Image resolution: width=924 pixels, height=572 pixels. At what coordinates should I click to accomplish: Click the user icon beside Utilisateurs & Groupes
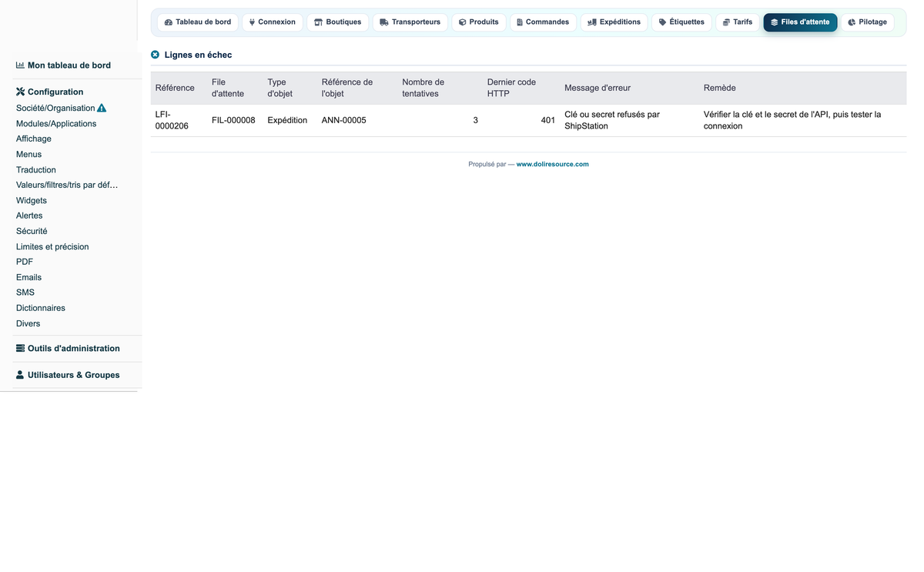coord(21,375)
